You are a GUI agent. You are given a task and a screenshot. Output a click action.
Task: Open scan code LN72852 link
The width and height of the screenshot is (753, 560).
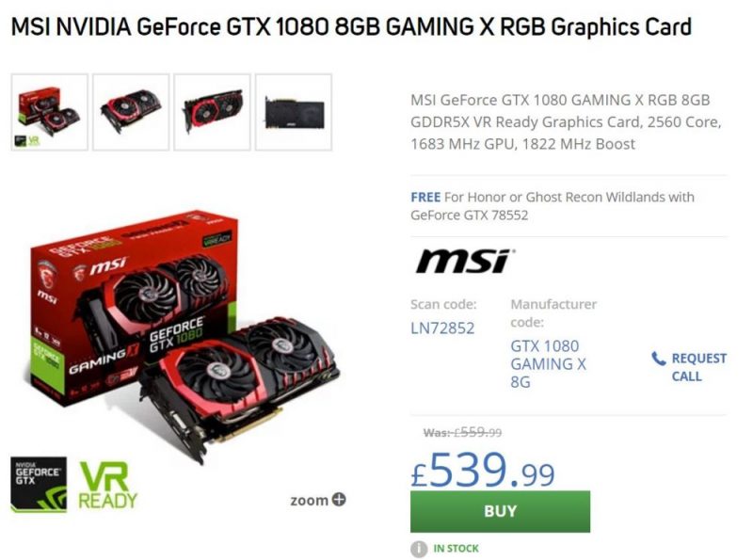pyautogui.click(x=442, y=328)
